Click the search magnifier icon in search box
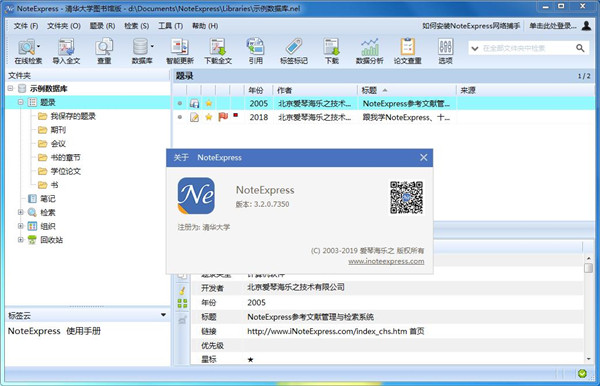 pyautogui.click(x=580, y=48)
